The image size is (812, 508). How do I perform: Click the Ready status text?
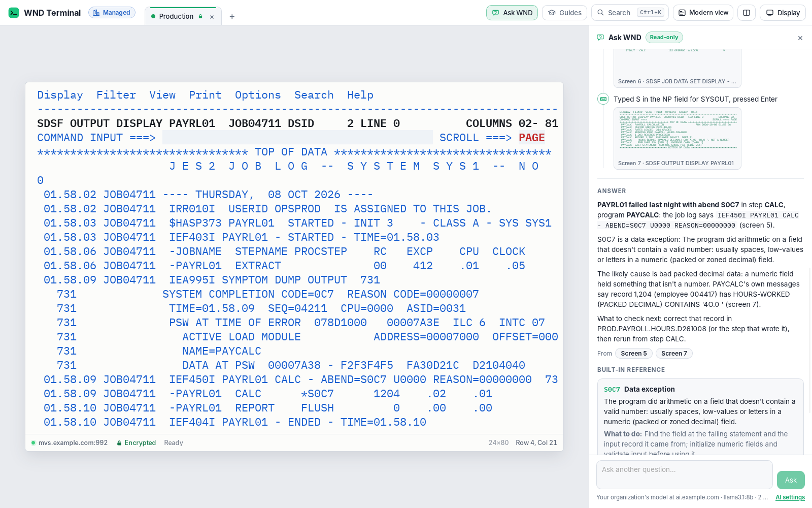point(174,443)
